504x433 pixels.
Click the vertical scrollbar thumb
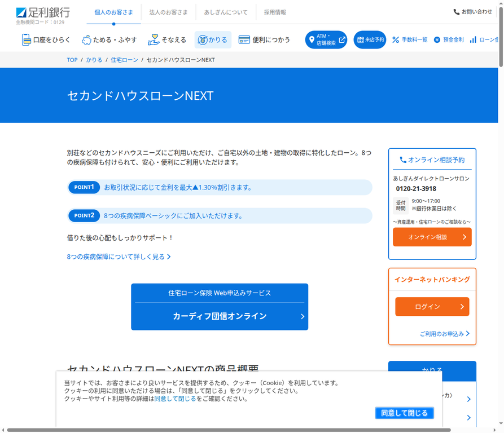point(501,37)
